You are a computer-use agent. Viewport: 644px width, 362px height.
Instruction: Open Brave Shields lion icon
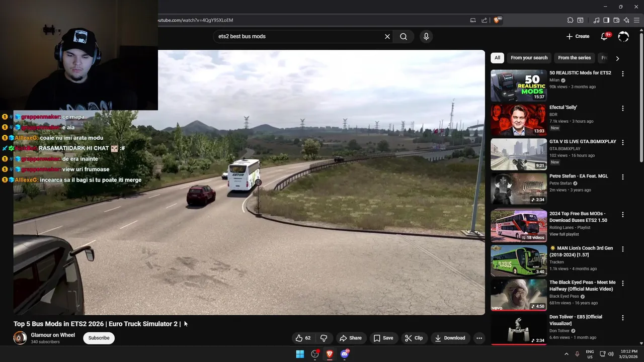(x=497, y=20)
